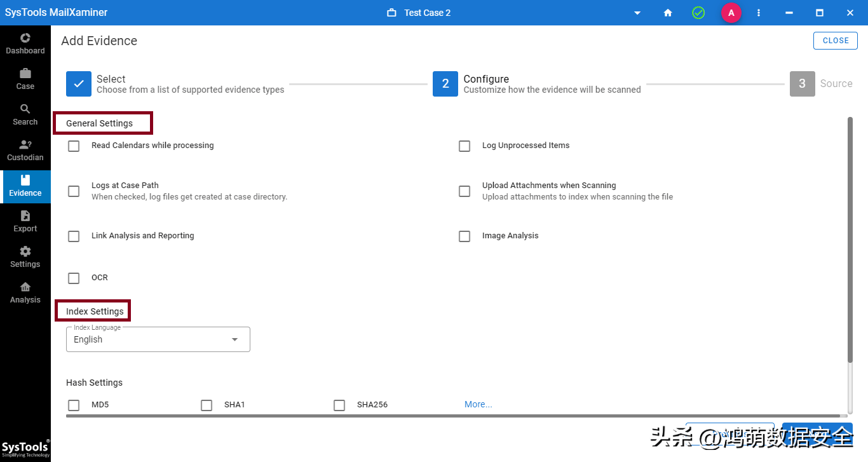868x462 pixels.
Task: Enable Link Analysis and Reporting
Action: click(74, 236)
